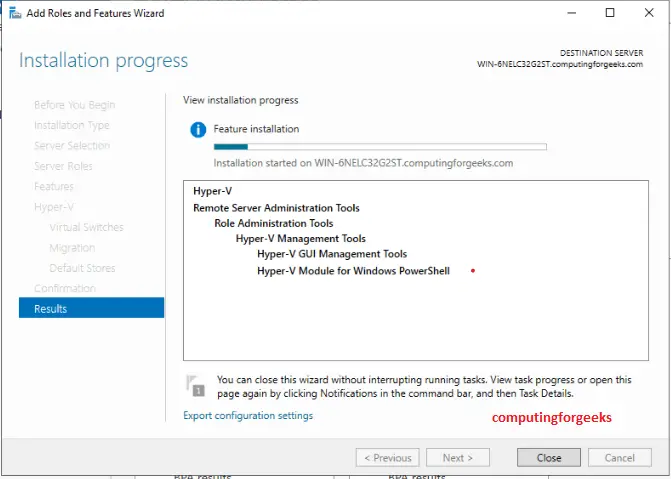Click the Previous button
This screenshot has width=671, height=479.
click(387, 458)
